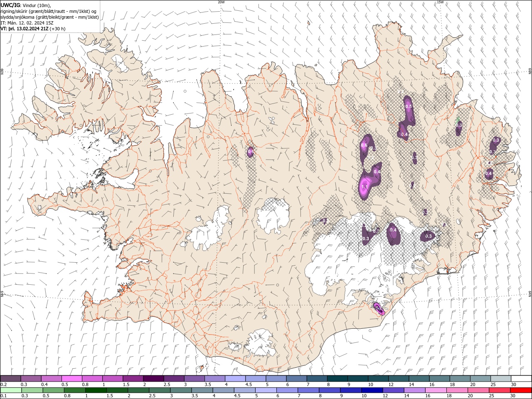Click the 'UWC/IG' title text
Image resolution: width=532 pixels, height=399 pixels.
10,5
